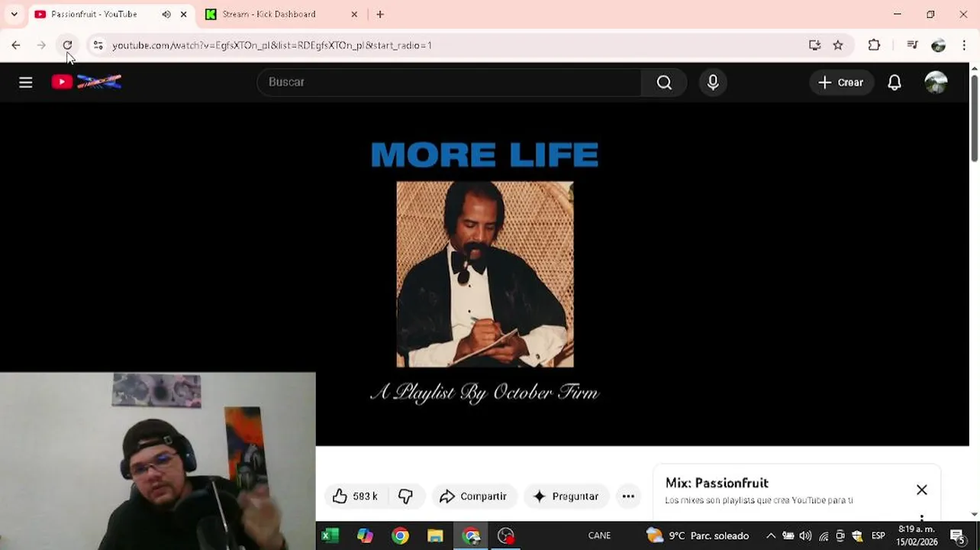This screenshot has width=980, height=550.
Task: Open the taskbar notification center
Action: coord(958,536)
